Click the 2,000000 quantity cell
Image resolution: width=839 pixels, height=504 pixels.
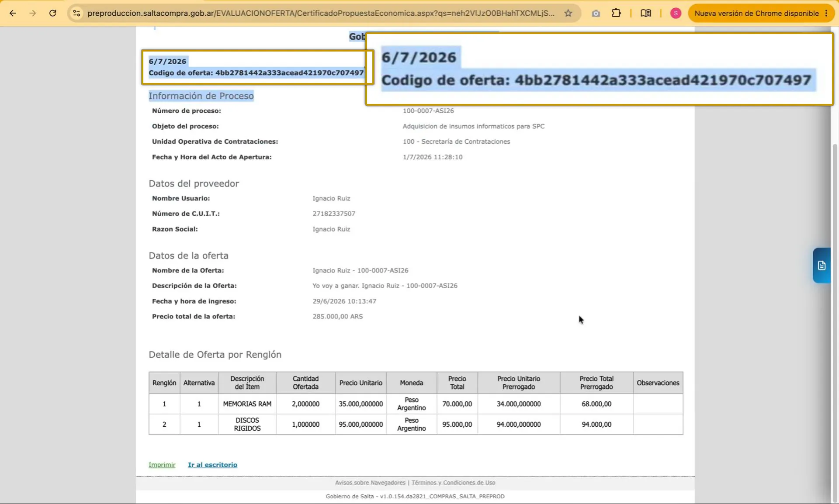[x=306, y=404]
